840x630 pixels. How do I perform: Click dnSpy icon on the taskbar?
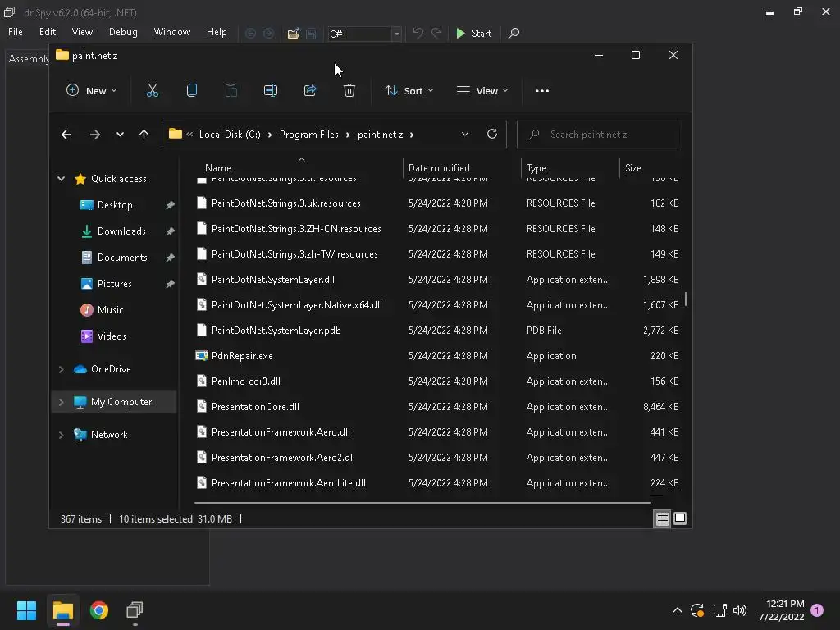[x=135, y=610]
